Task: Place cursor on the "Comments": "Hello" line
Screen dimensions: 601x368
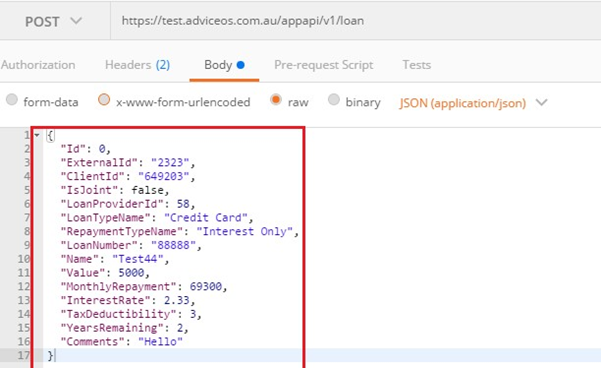Action: pyautogui.click(x=122, y=342)
